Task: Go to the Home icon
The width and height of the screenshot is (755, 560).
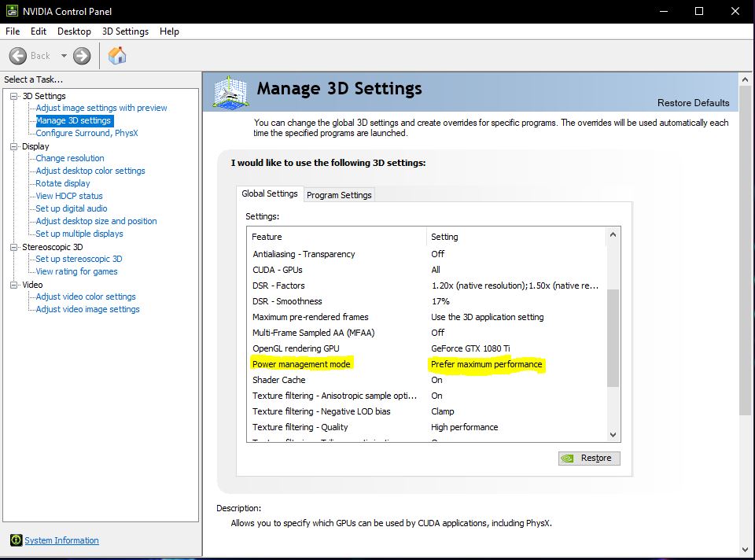Action: coord(117,56)
